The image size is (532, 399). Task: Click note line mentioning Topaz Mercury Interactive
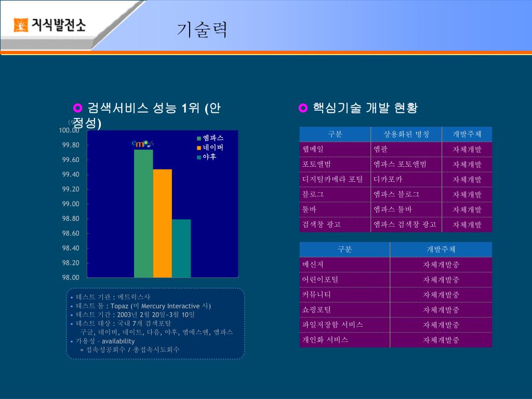coord(143,306)
